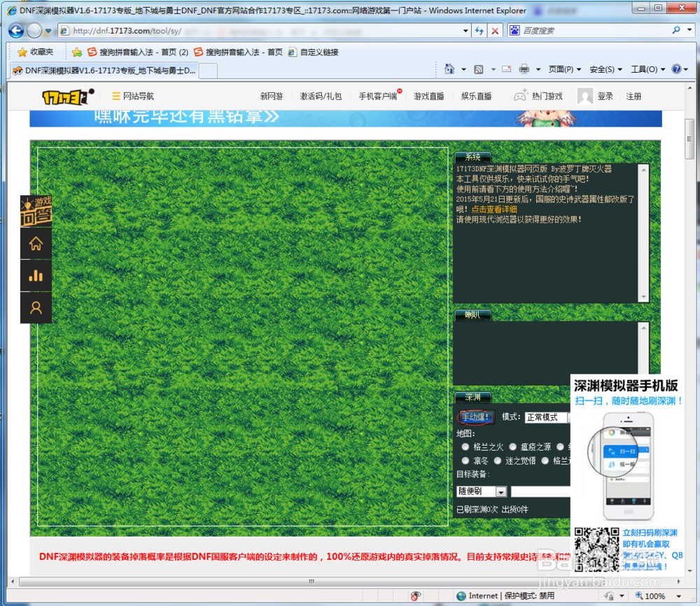Expand the print options dropdown arrow
This screenshot has height=606, width=700.
538,69
